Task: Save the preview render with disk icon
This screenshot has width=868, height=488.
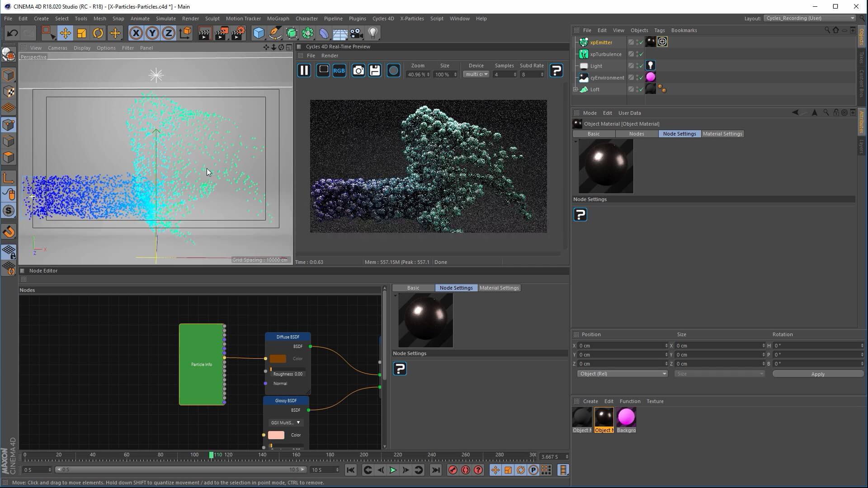Action: click(x=375, y=70)
